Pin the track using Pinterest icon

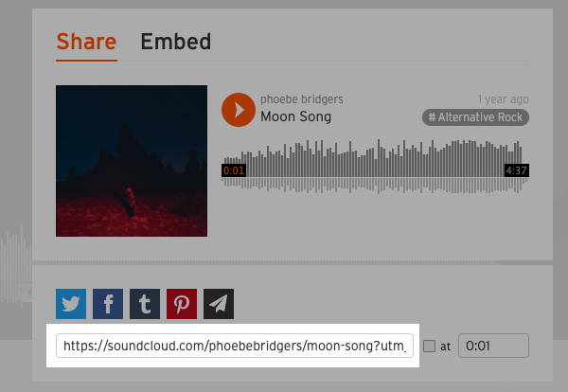click(x=182, y=304)
